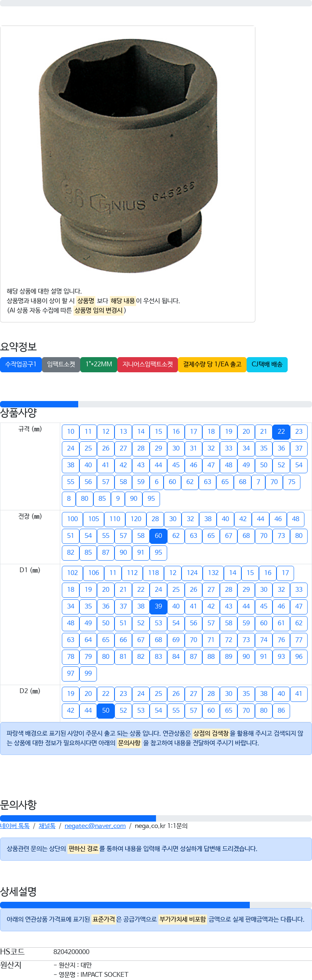The width and height of the screenshot is (312, 980).
Task: Click the negatec@naver.com email link
Action: coord(95,826)
